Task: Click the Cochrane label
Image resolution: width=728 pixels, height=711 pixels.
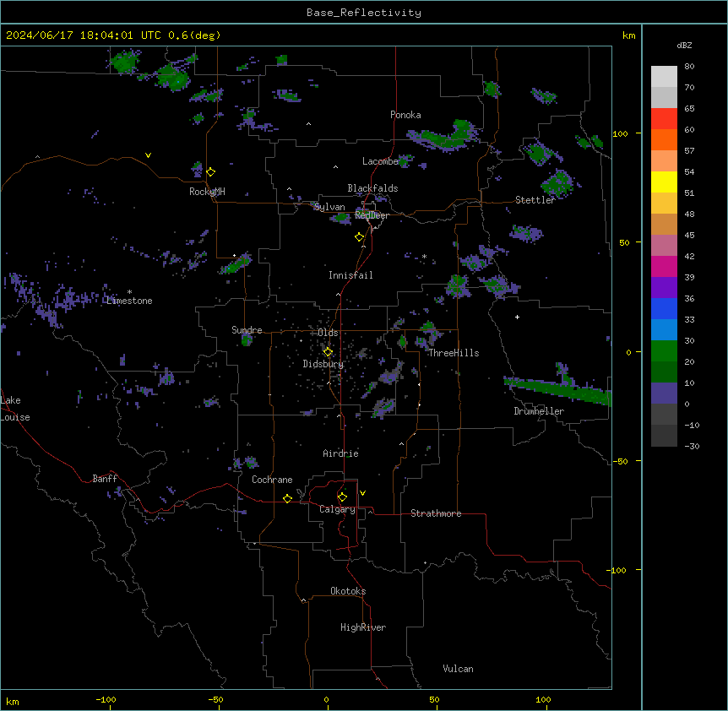Action: (x=272, y=480)
